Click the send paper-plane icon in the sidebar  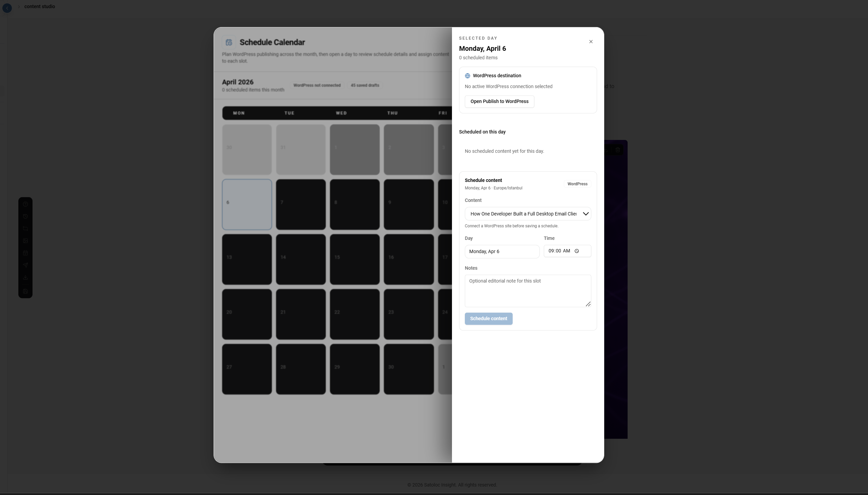(25, 265)
